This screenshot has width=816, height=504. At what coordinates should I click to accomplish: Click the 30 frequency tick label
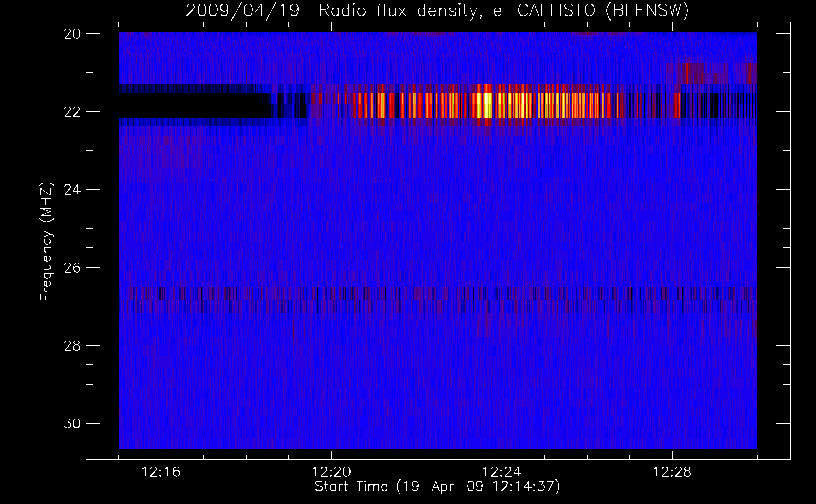72,424
